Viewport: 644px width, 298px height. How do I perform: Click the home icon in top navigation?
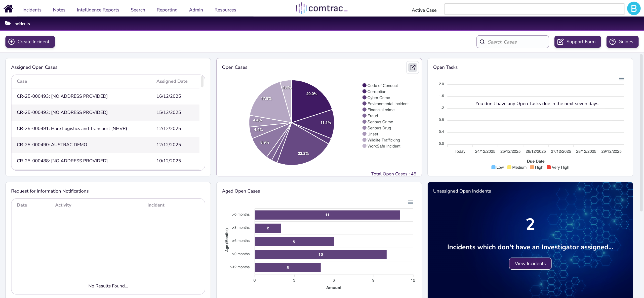[8, 9]
